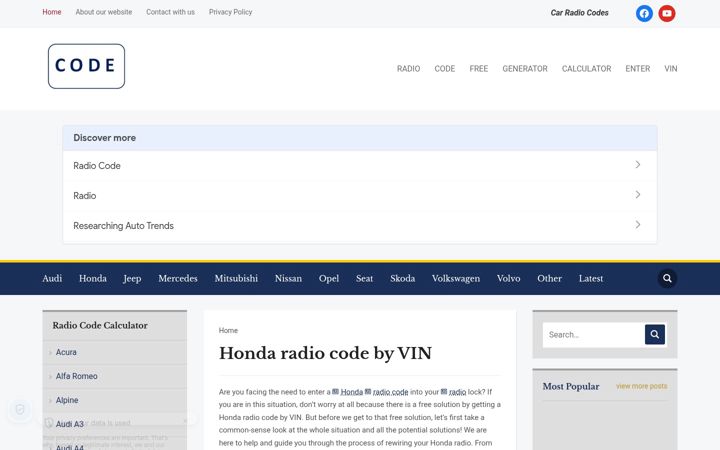The image size is (720, 450).
Task: Select CALCULATOR in the header menu
Action: 586,68
